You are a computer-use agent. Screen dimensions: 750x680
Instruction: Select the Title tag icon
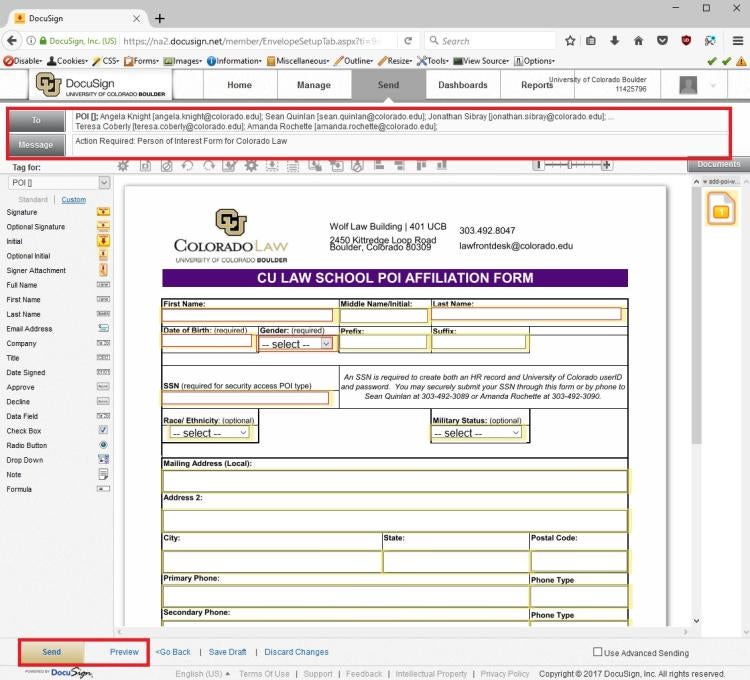coord(103,357)
